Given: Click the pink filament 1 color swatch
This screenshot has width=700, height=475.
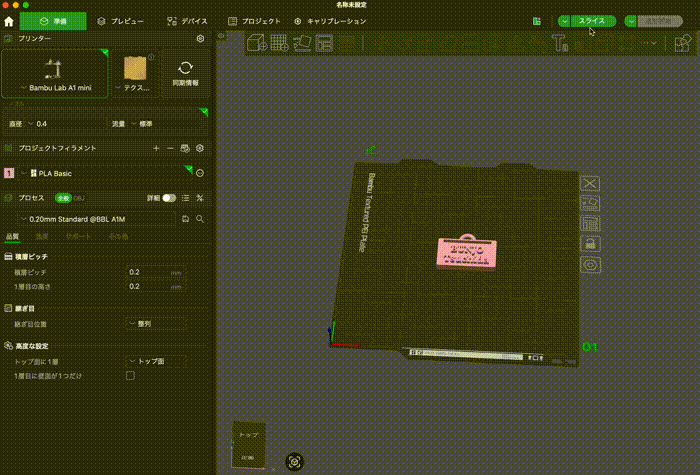Looking at the screenshot, I should tap(9, 173).
